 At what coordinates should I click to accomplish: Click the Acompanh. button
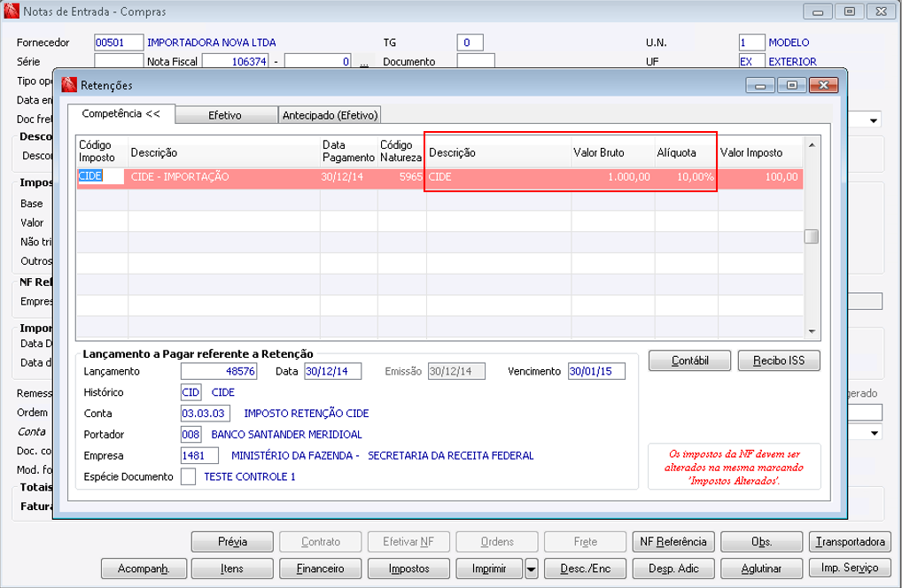tap(144, 569)
